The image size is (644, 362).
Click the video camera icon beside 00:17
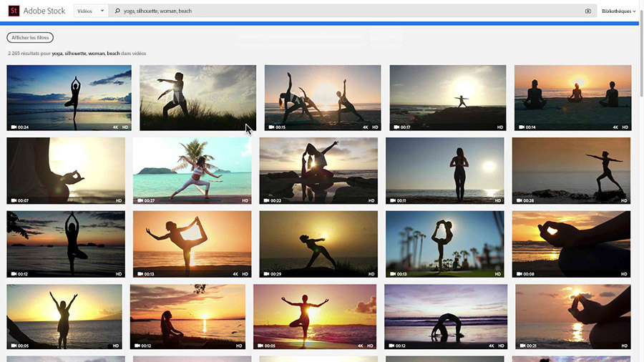pos(396,127)
